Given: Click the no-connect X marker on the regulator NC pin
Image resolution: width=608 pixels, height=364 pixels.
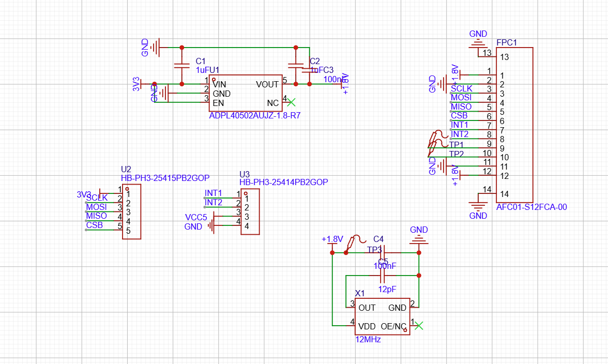Looking at the screenshot, I should click(x=291, y=102).
